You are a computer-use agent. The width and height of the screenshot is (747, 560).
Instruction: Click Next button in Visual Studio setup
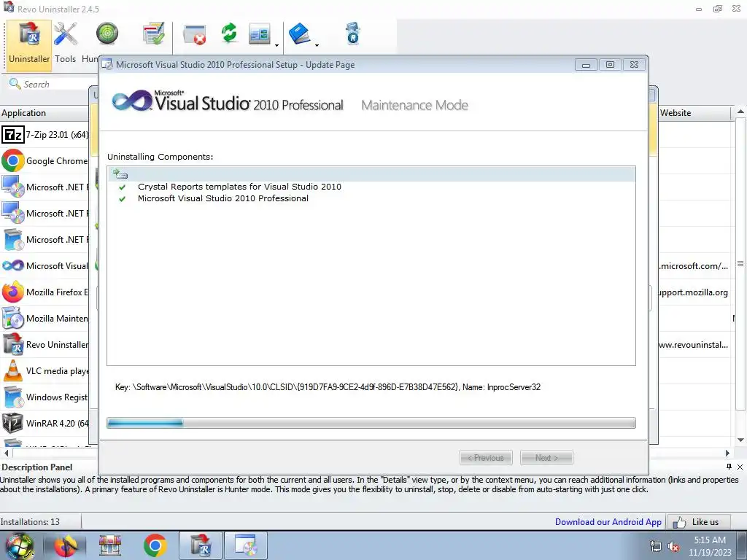(x=546, y=458)
